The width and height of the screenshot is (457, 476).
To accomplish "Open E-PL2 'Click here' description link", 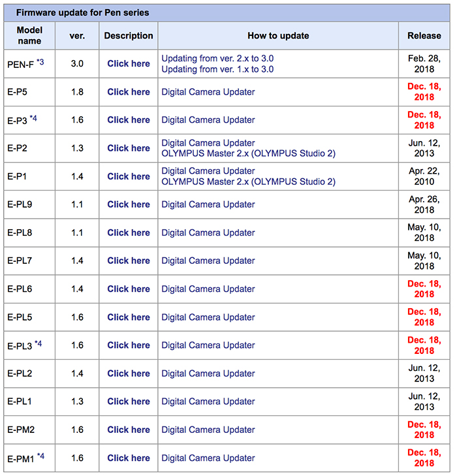I will tap(129, 373).
